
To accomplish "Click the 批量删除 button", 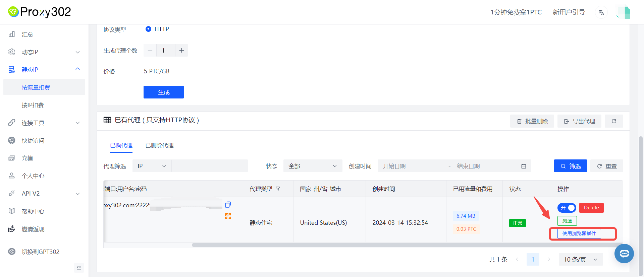I will 532,121.
